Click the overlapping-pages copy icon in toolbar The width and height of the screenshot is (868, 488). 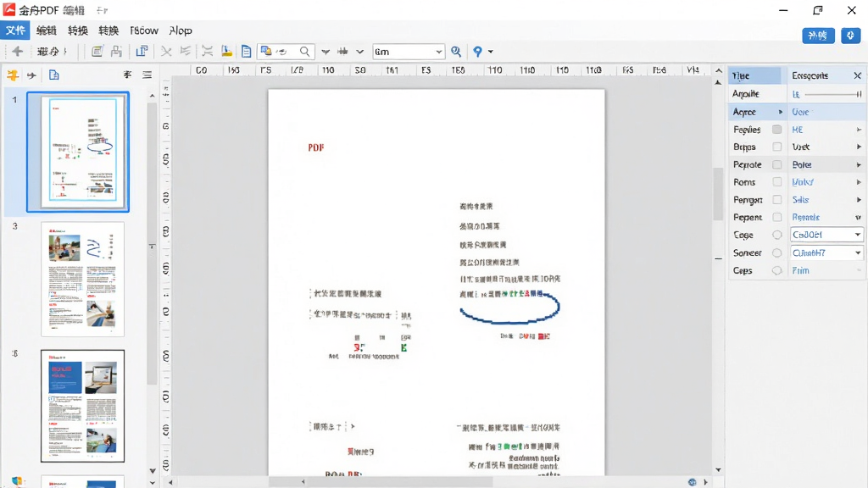(142, 52)
